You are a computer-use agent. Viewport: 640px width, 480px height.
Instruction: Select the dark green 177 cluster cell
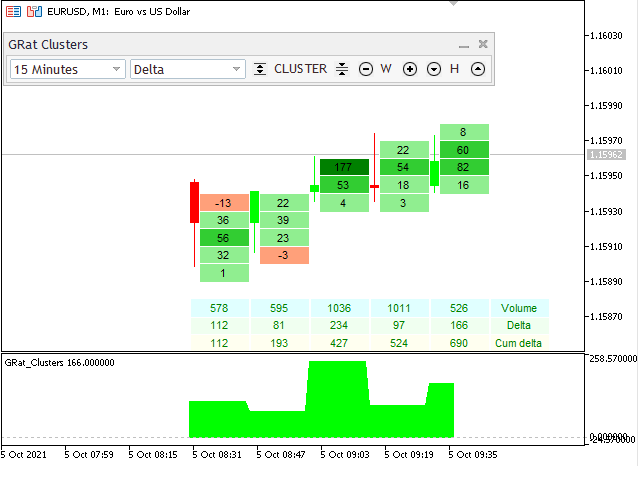[344, 167]
